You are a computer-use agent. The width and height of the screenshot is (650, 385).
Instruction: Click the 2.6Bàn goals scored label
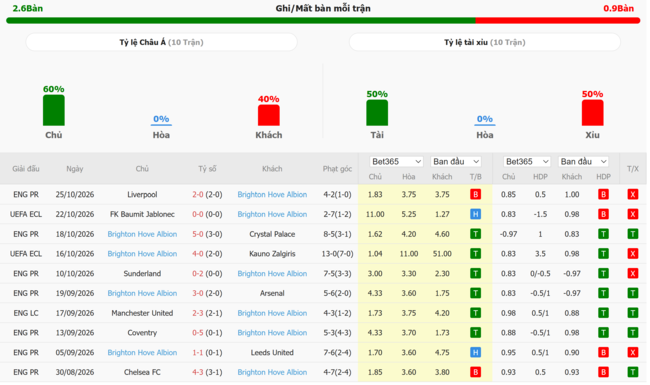(x=27, y=8)
